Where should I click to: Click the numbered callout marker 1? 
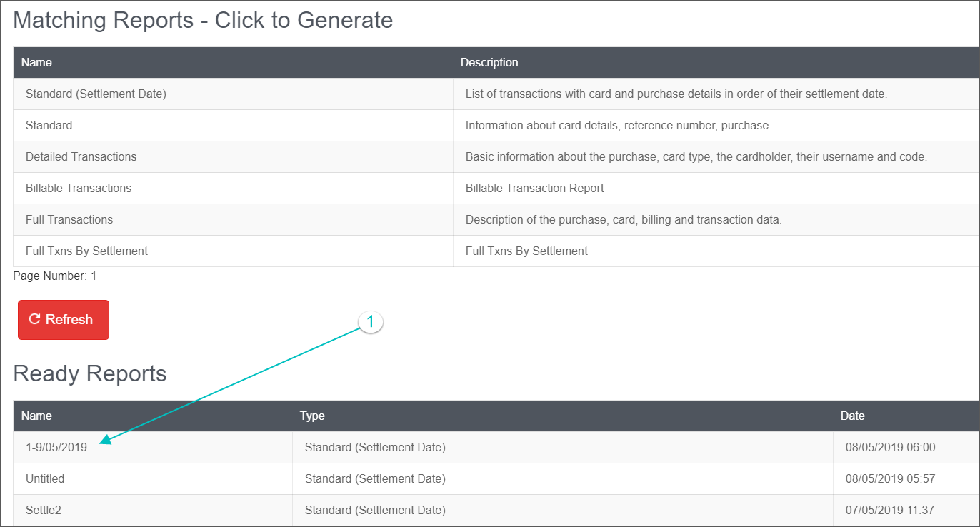tap(370, 322)
